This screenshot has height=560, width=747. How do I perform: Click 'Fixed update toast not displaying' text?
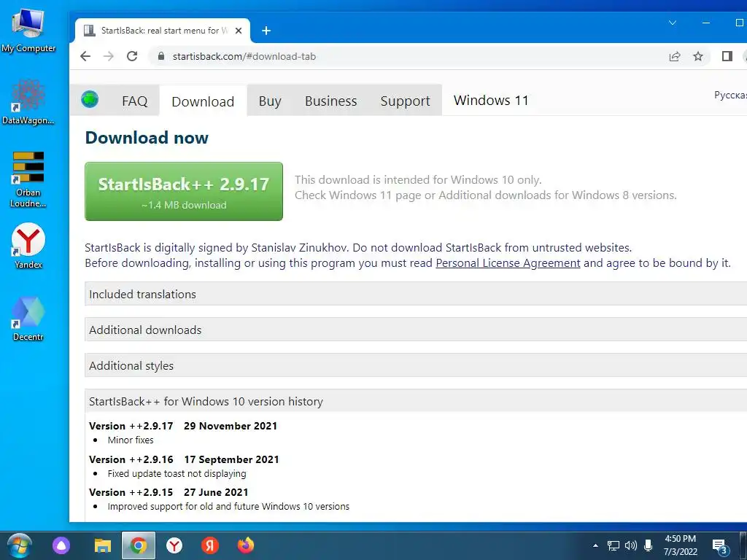click(177, 474)
